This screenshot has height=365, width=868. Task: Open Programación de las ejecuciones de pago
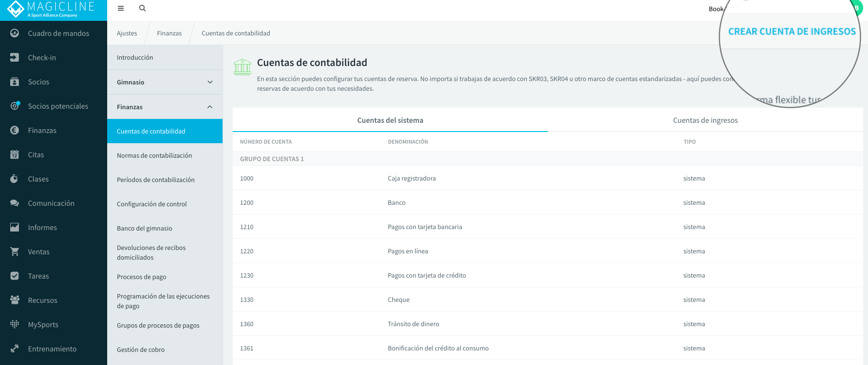[165, 301]
